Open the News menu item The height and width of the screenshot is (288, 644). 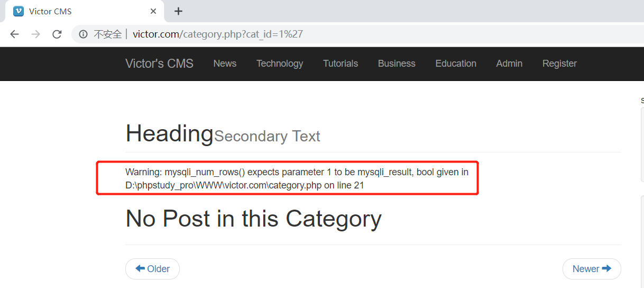point(225,64)
